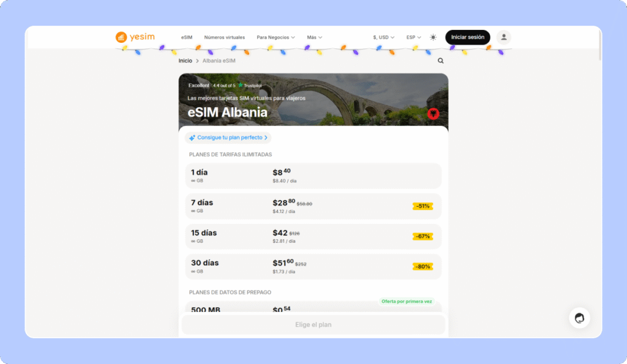Image resolution: width=627 pixels, height=364 pixels.
Task: Click the Inicio breadcrumb link
Action: pos(185,61)
